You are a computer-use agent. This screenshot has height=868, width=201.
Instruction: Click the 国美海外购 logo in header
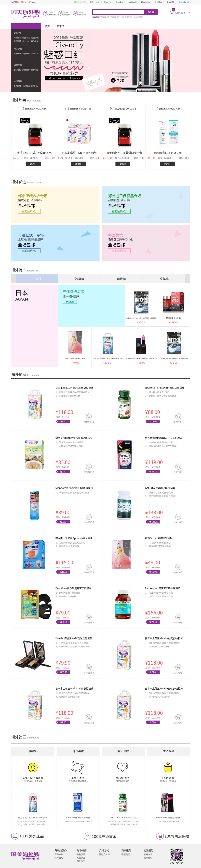[26, 14]
